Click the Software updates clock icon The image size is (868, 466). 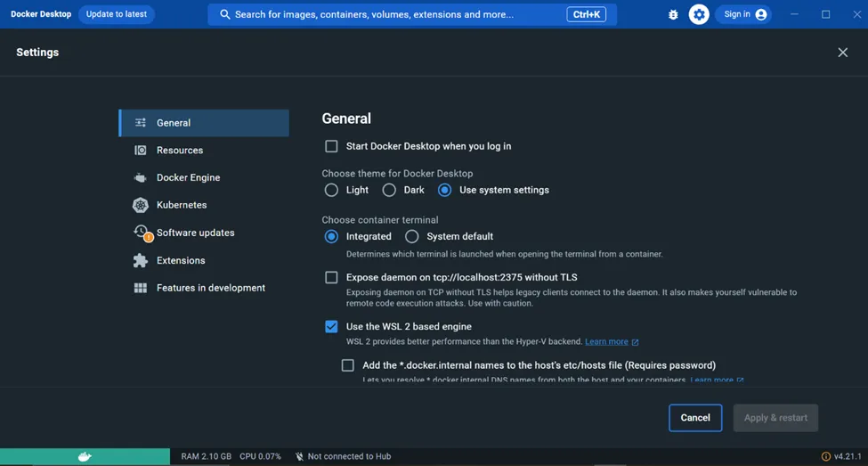142,233
